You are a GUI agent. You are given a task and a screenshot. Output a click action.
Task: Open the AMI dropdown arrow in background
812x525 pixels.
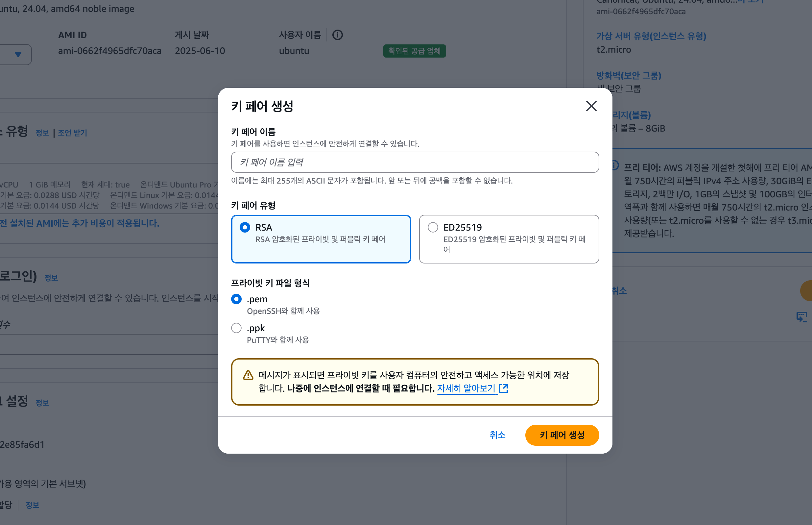(x=18, y=55)
